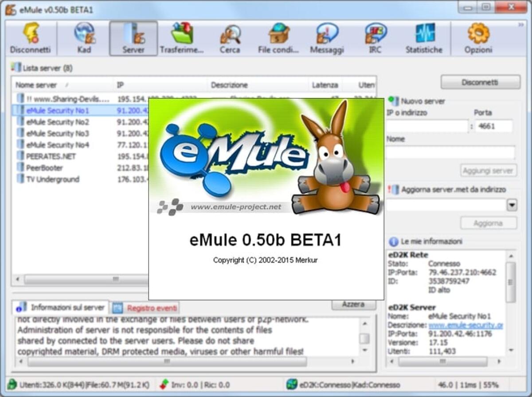Open the server.met address dropdown
532x397 pixels.
coord(512,205)
